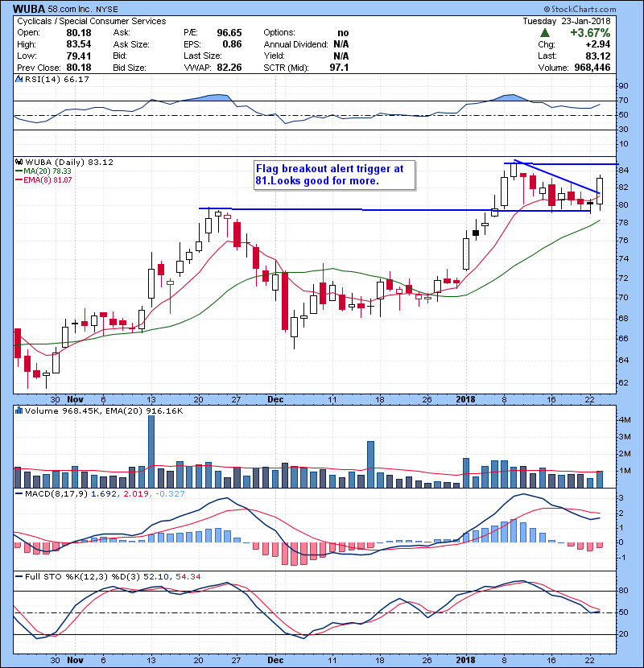Click the EPS value '0.86'
Screen dimensions: 644x668
[x=232, y=44]
